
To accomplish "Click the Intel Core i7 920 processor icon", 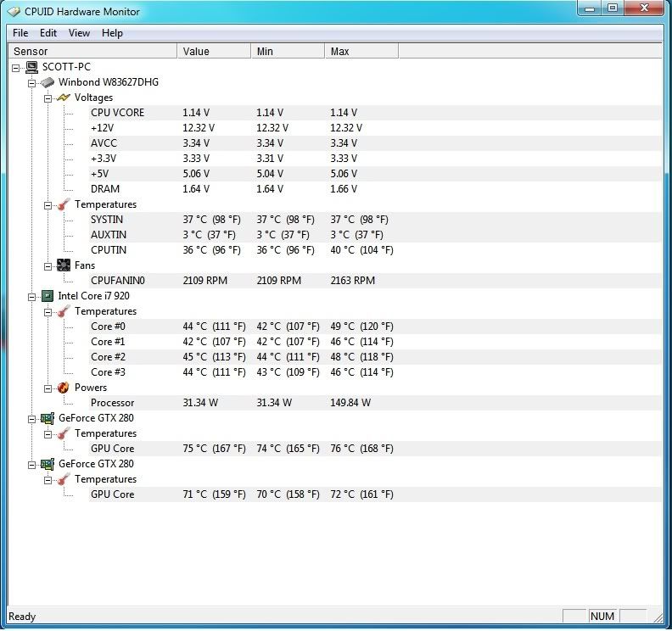I will (x=48, y=296).
